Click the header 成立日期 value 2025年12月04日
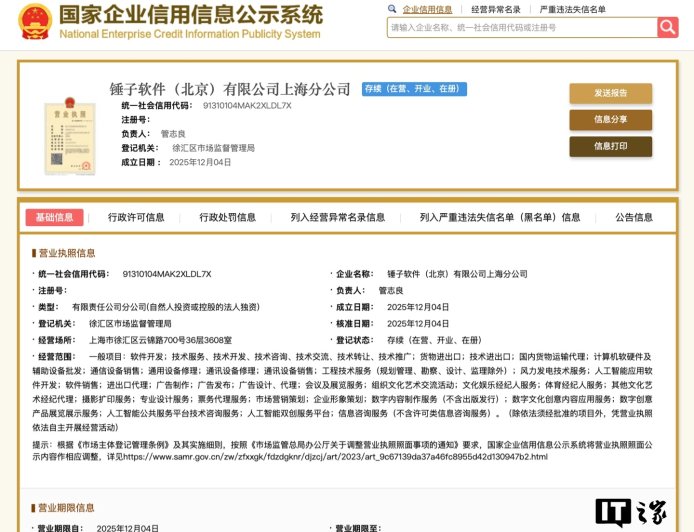Screen dimensions: 694x532 tap(200, 162)
